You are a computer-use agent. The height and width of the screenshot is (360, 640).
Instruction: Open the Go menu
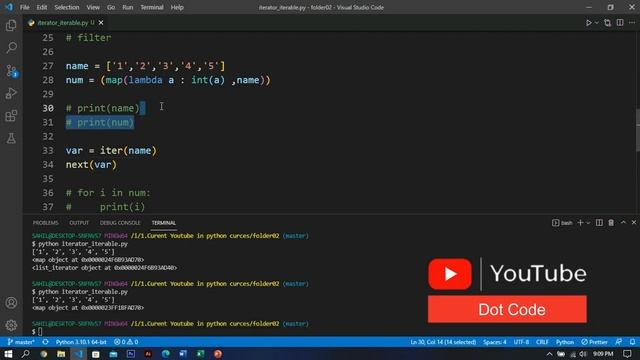coord(111,7)
